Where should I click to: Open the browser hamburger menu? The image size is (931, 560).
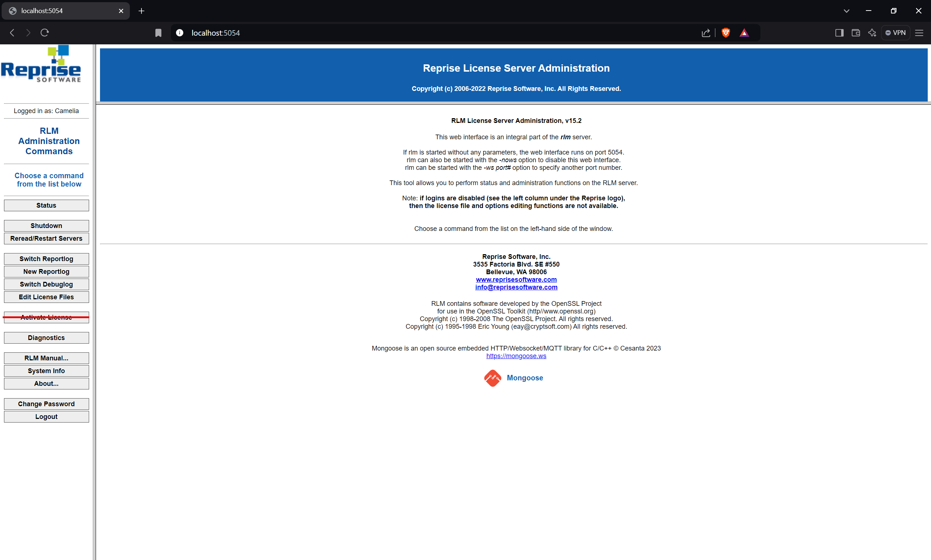tap(919, 33)
